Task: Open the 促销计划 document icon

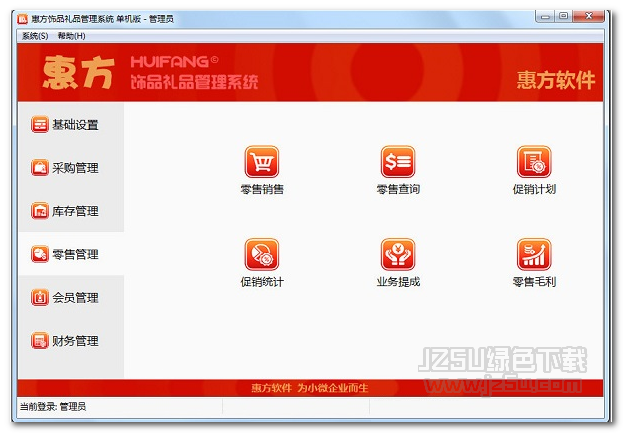Action: [x=534, y=162]
